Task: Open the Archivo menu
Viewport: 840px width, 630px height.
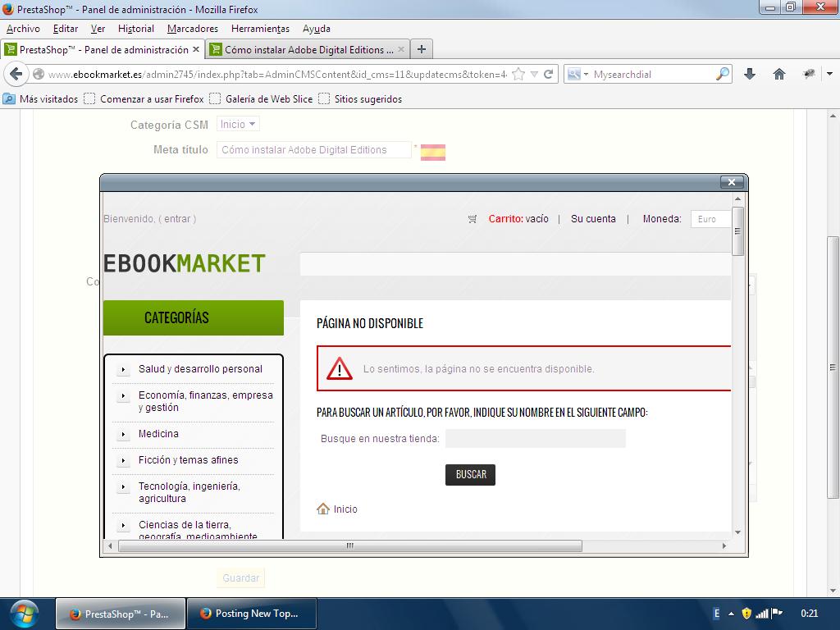Action: [x=23, y=29]
